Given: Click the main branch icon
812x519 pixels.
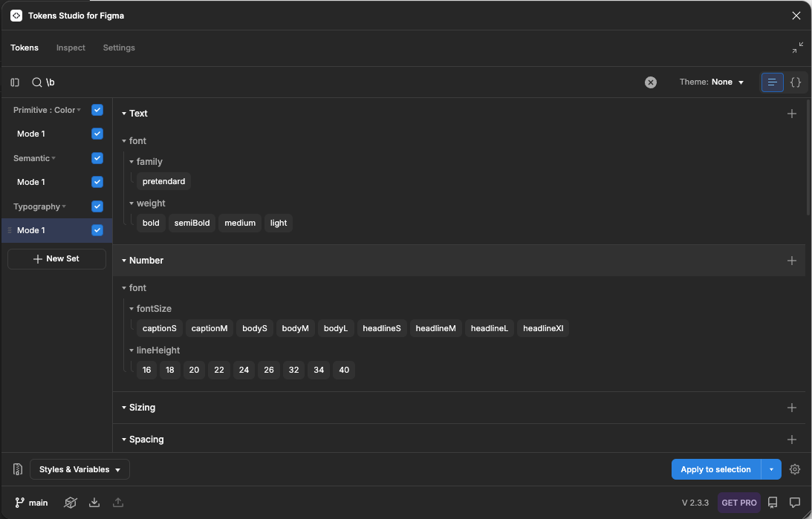Looking at the screenshot, I should pos(19,503).
